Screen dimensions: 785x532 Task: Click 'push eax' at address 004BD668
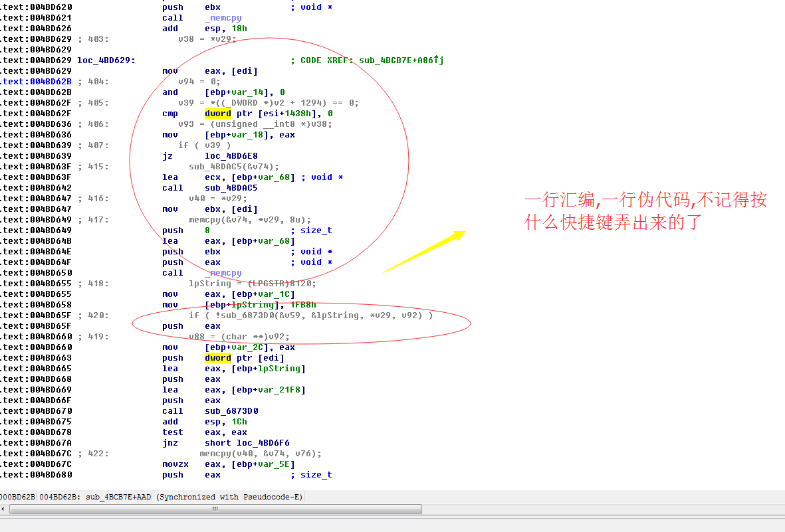click(x=191, y=379)
